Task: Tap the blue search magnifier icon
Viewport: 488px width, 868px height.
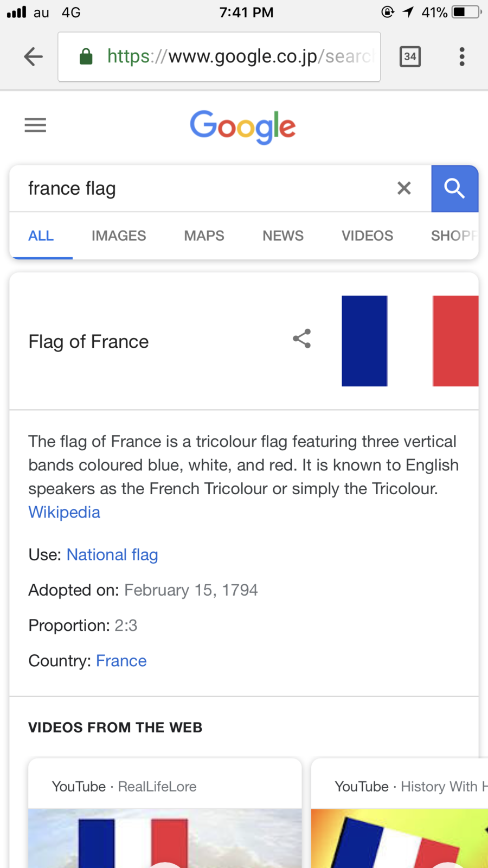Action: [x=454, y=188]
